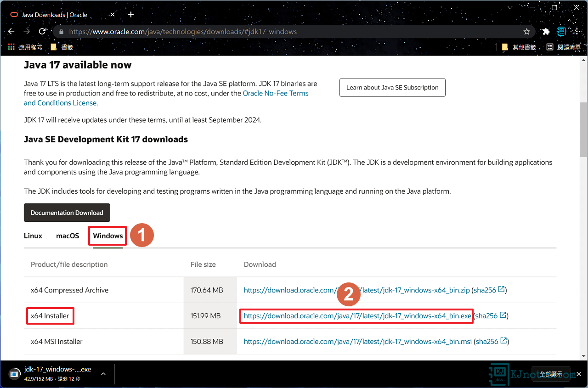
Task: Open the 應用程式 apps shortcut
Action: click(25, 47)
